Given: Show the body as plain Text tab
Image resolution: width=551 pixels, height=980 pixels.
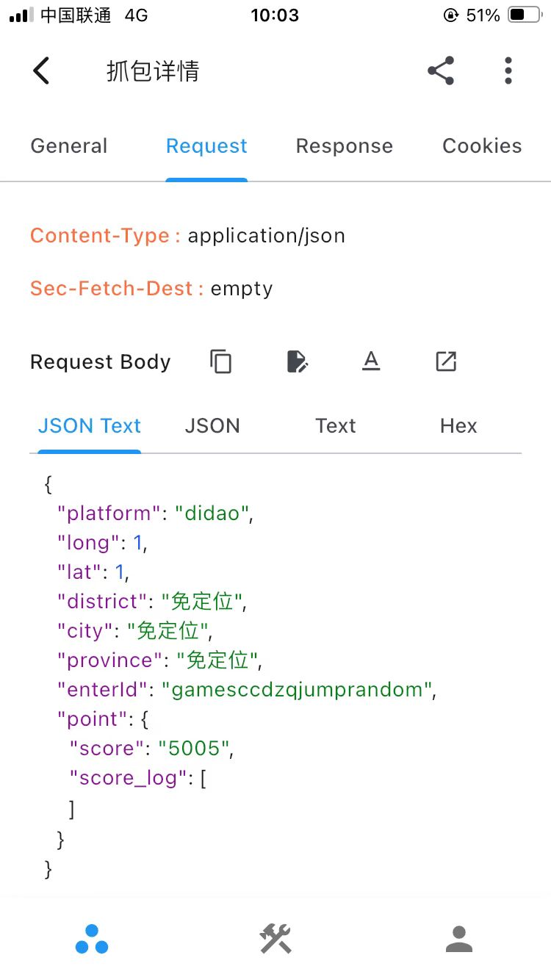Looking at the screenshot, I should click(x=336, y=426).
